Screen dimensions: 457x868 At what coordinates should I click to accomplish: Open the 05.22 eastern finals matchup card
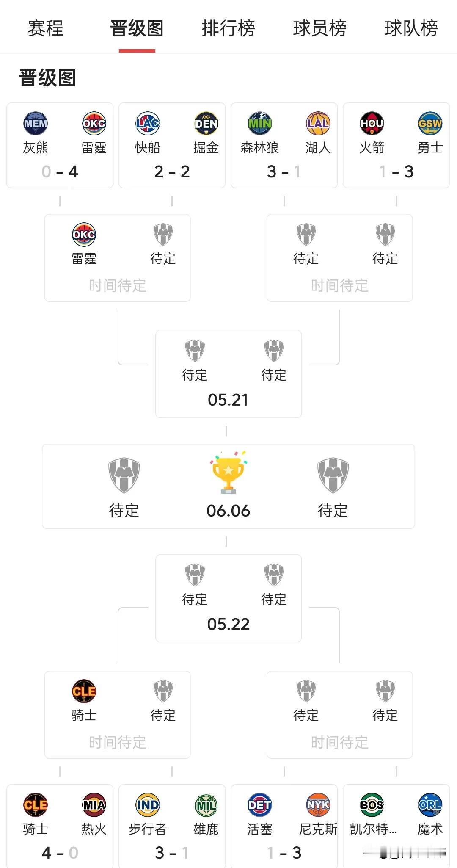coord(228,598)
